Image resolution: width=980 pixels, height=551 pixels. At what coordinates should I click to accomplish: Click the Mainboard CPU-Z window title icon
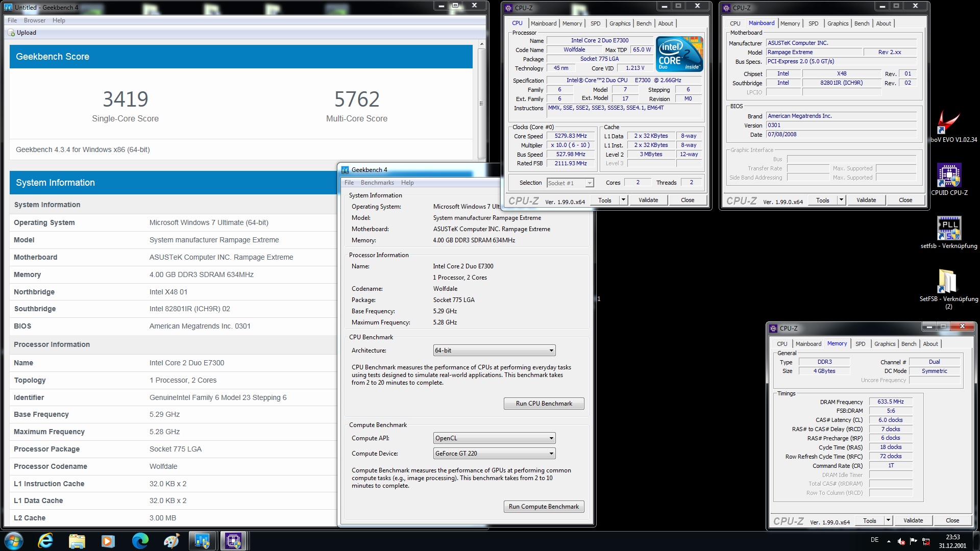726,8
